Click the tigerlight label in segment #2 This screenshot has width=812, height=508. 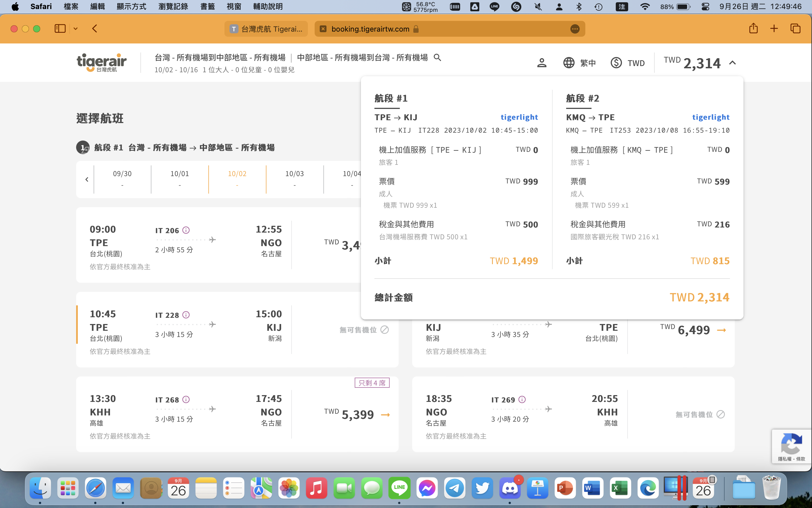711,117
